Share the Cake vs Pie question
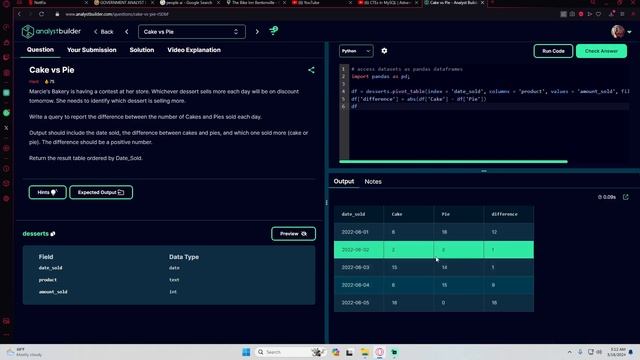Screen dimensions: 640x360 click(311, 70)
